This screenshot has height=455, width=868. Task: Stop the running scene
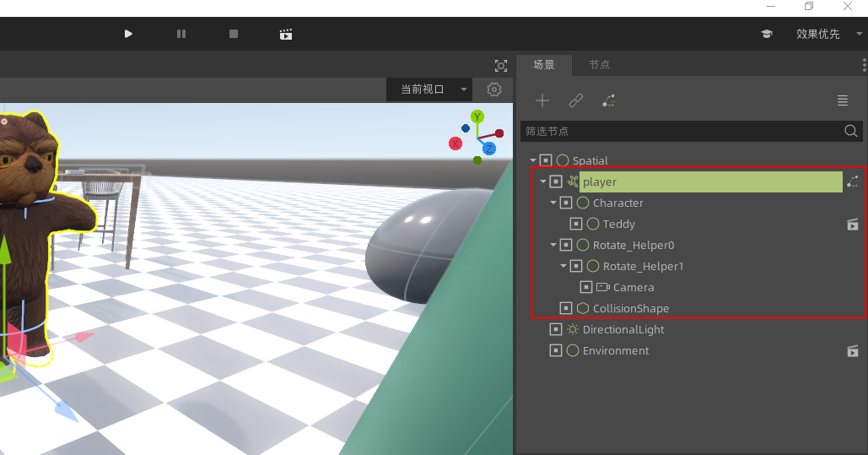pyautogui.click(x=234, y=34)
